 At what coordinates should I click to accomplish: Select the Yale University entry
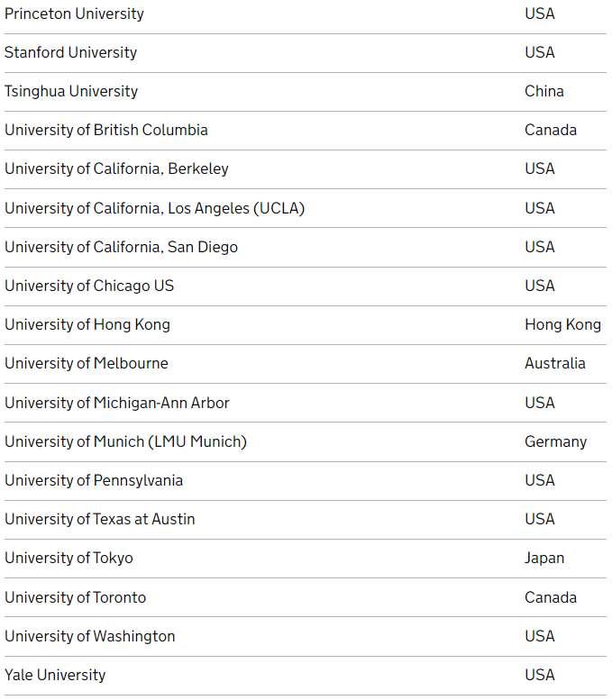point(55,676)
